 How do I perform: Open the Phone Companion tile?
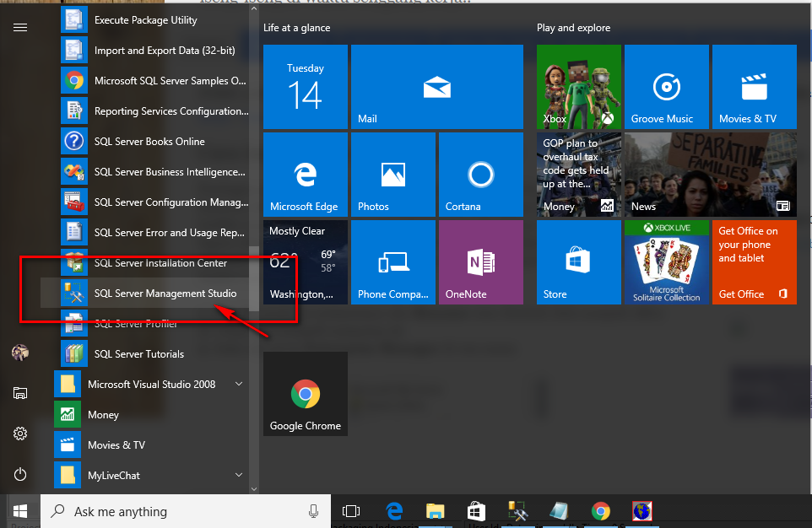pos(393,262)
